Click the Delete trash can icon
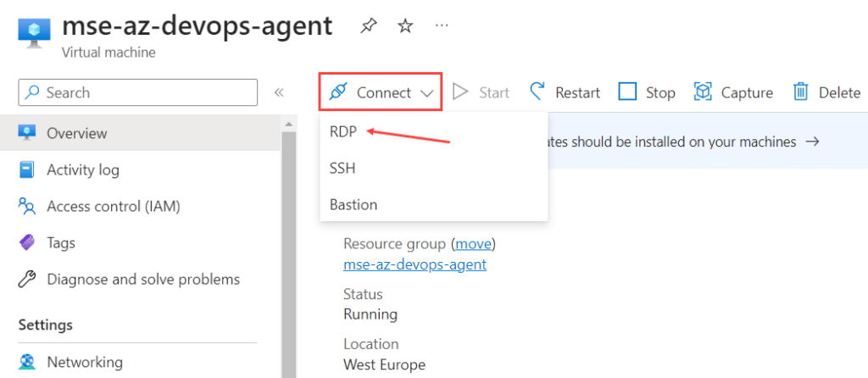Image resolution: width=868 pixels, height=378 pixels. pos(801,92)
